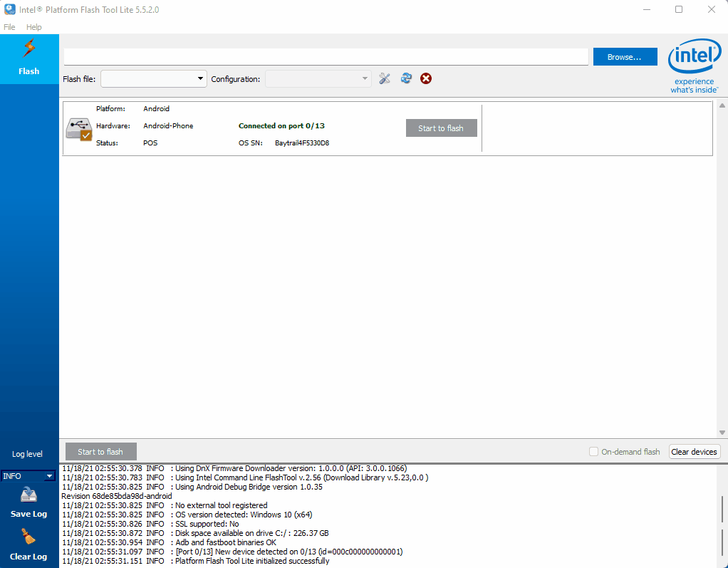Click the device list scroll up arrow
Image resolution: width=728 pixels, height=568 pixels.
[722, 106]
